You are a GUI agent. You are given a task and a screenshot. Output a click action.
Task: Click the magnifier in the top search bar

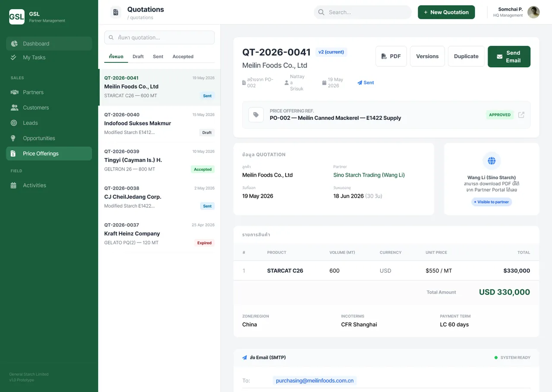click(321, 12)
